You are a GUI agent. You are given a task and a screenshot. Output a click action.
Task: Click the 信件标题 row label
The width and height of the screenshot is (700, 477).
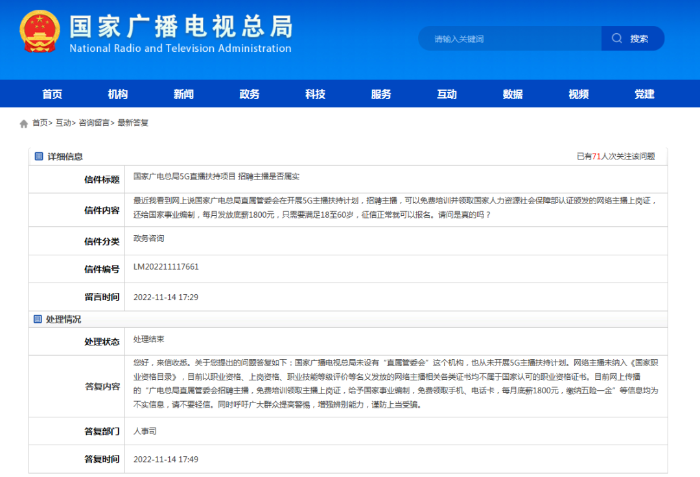coord(102,180)
